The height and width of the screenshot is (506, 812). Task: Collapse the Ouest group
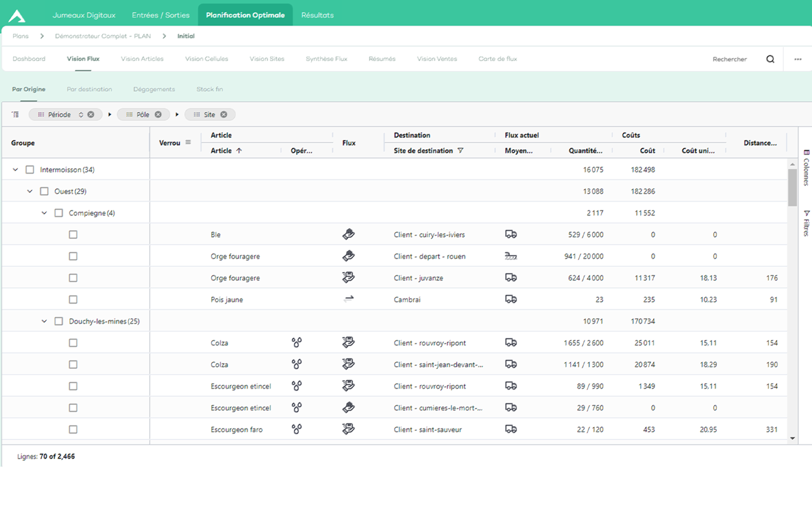click(30, 191)
